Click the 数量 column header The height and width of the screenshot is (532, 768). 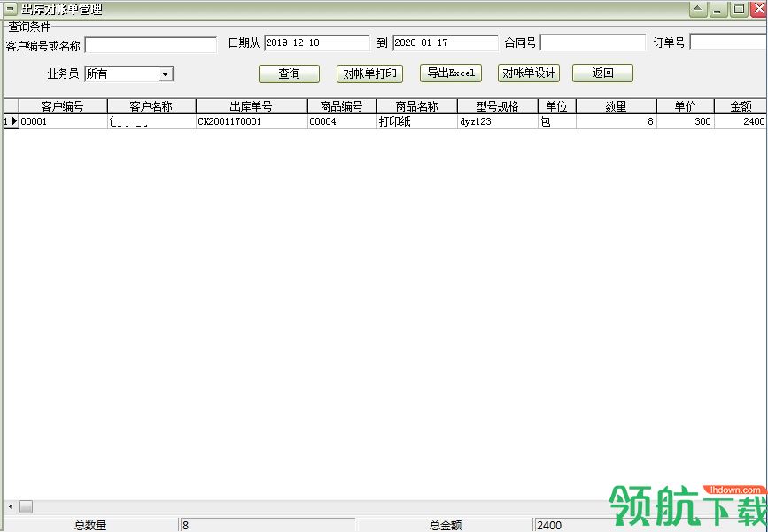coord(617,106)
